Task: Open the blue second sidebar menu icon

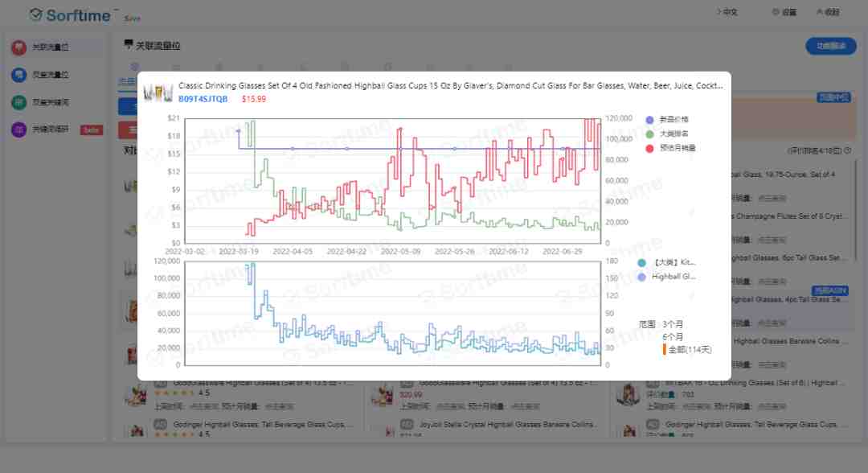Action: pos(18,75)
